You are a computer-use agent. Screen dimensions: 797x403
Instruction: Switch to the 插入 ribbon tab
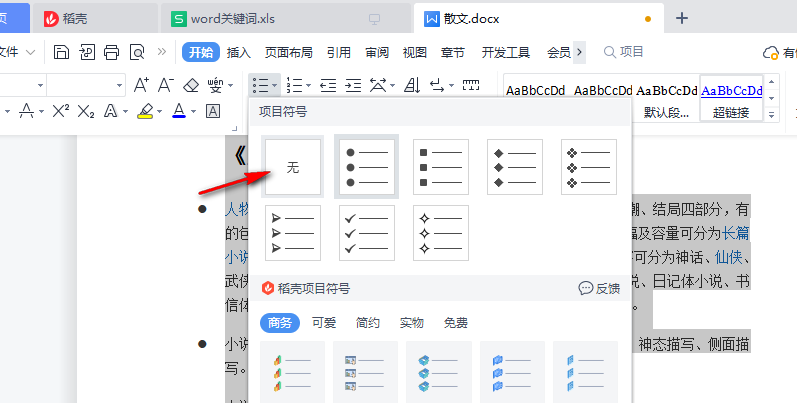pyautogui.click(x=239, y=52)
